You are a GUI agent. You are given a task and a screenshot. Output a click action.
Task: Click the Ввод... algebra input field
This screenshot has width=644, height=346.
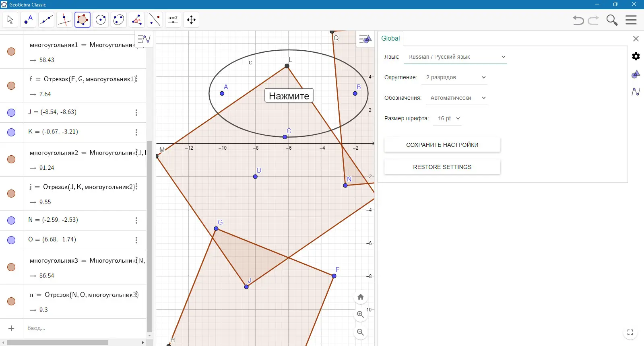pyautogui.click(x=85, y=328)
